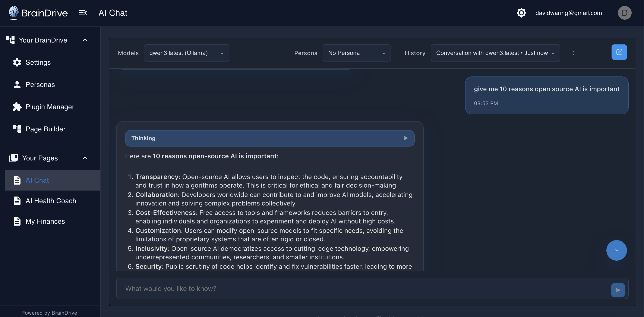Open the Models dropdown
This screenshot has width=644, height=317.
pyautogui.click(x=186, y=53)
